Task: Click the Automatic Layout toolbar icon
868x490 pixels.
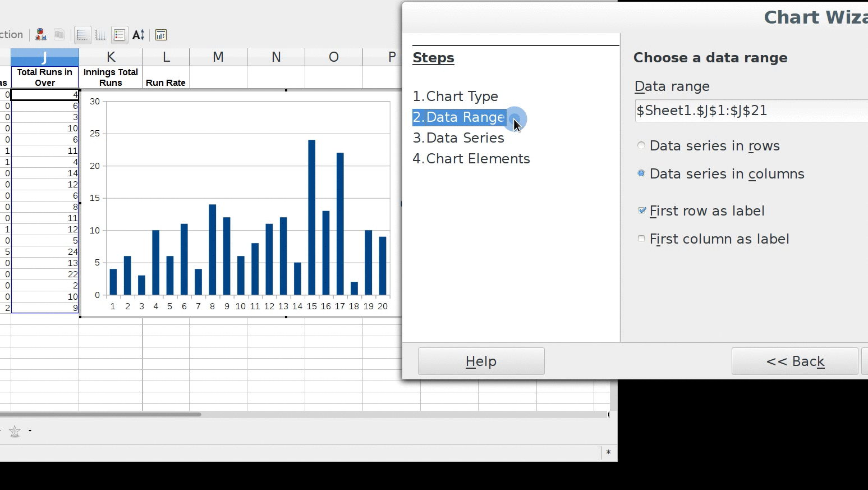Action: click(161, 35)
